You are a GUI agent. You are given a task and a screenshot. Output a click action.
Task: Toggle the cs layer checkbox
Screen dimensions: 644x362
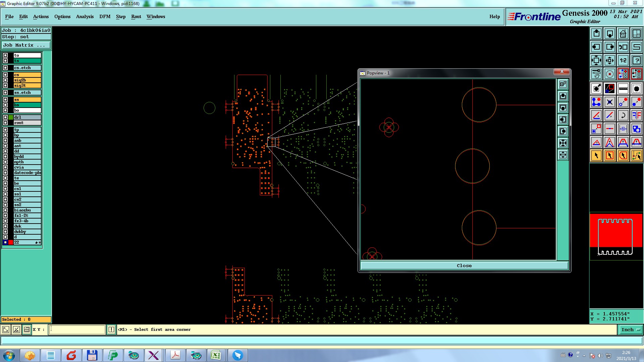pos(5,75)
